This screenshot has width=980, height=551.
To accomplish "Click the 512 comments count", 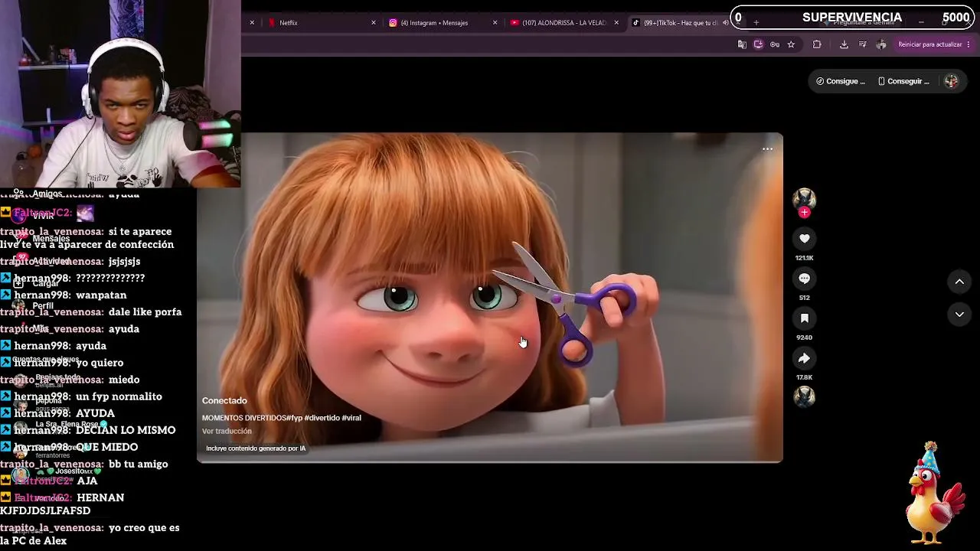I will click(804, 298).
